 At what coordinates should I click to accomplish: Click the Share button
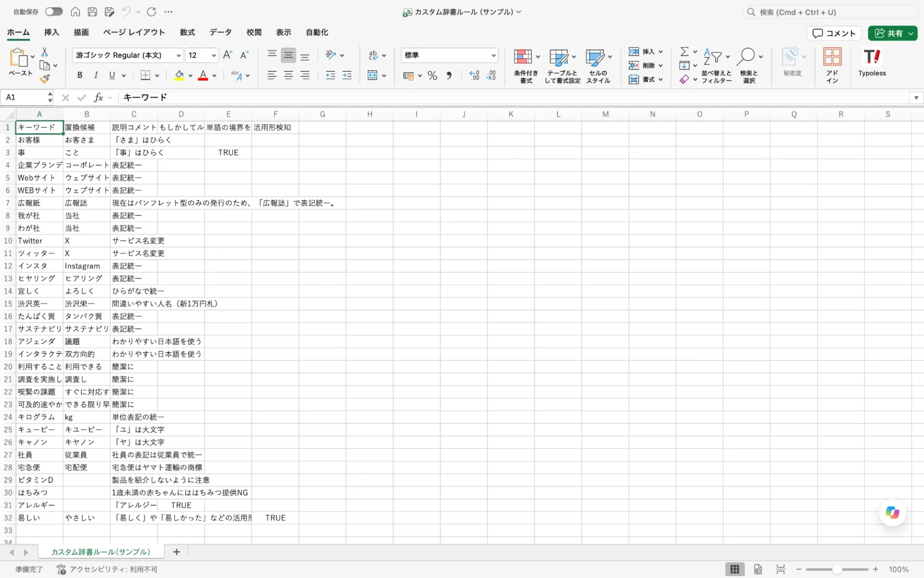888,33
